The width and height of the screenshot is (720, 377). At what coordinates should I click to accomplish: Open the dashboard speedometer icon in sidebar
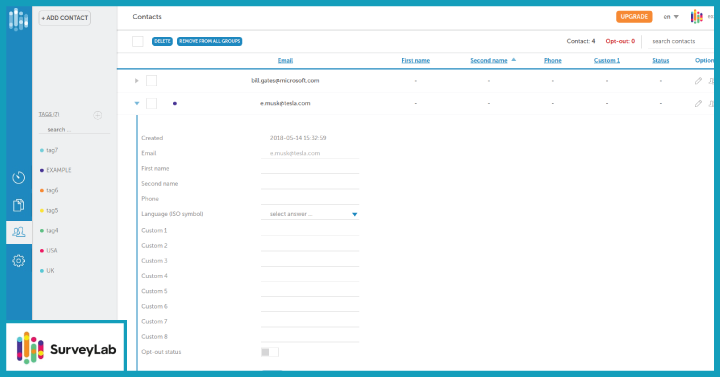point(18,177)
